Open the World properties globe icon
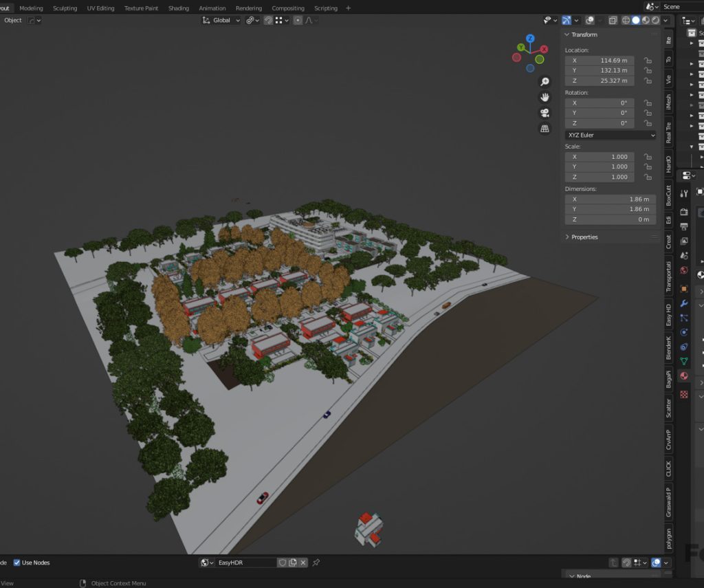The width and height of the screenshot is (704, 588). pyautogui.click(x=684, y=270)
